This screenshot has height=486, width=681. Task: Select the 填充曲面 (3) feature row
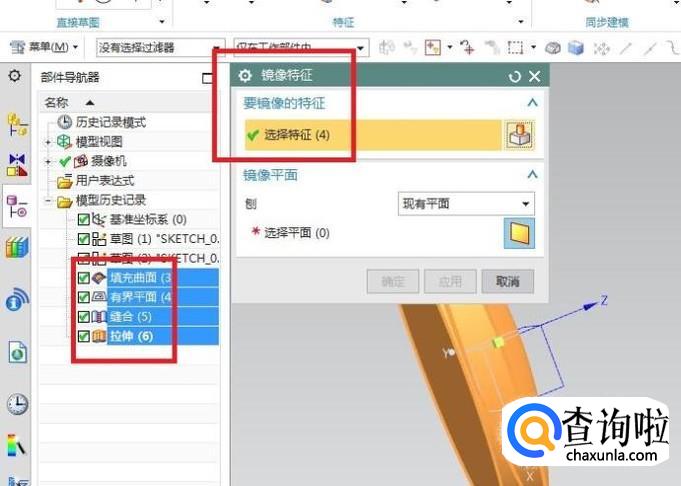coord(163,278)
